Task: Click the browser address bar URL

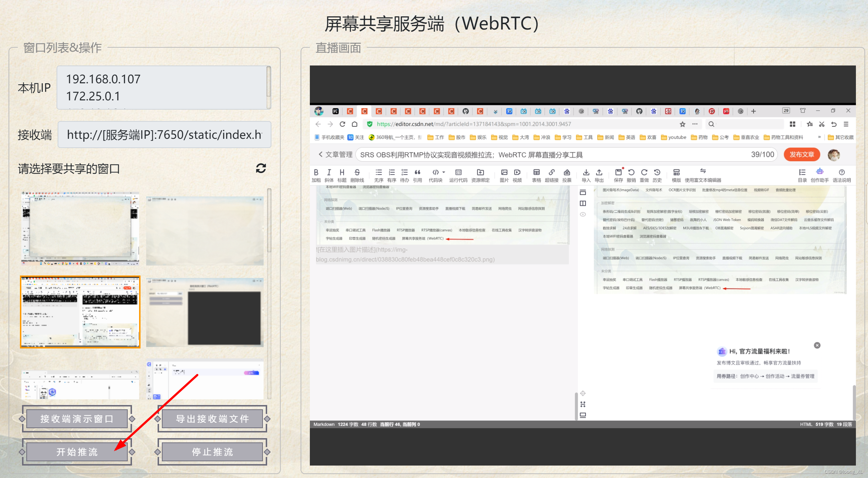Action: tap(474, 124)
